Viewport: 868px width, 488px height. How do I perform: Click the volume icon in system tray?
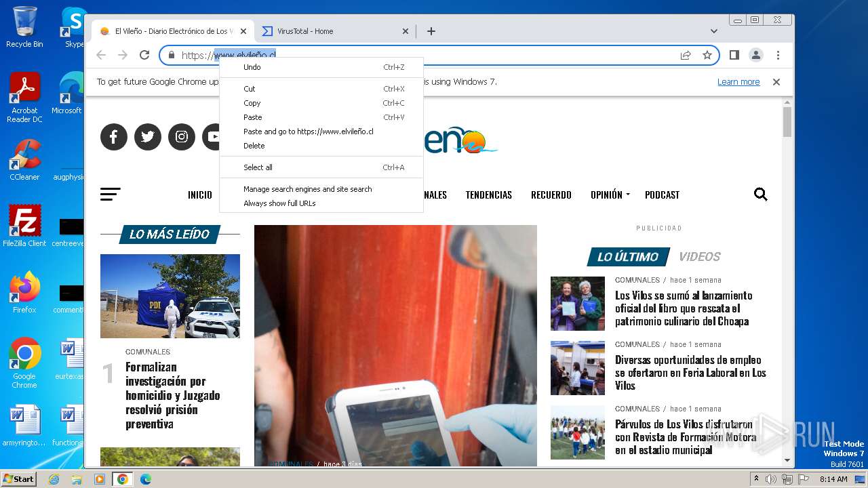click(x=771, y=479)
